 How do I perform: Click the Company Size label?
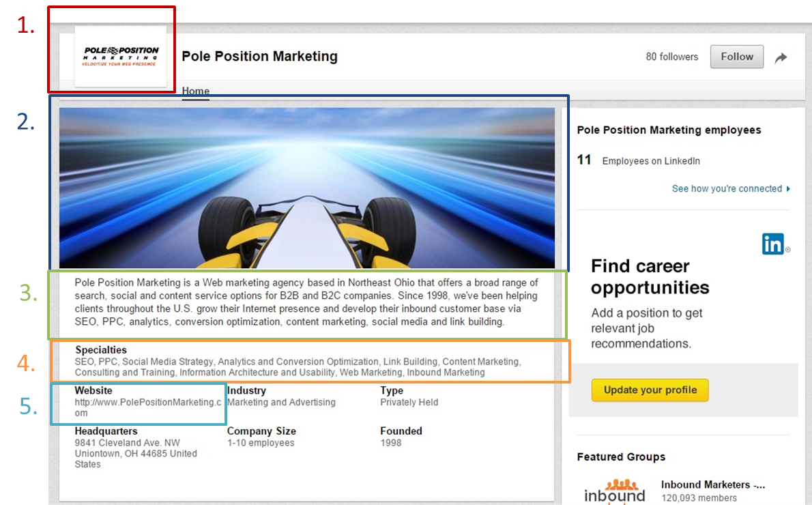(x=261, y=431)
